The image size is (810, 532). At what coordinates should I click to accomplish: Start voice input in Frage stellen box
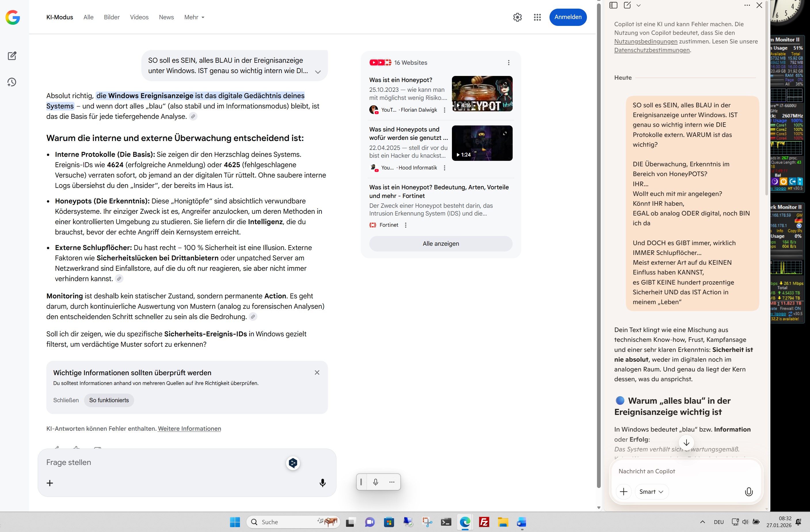click(x=322, y=483)
